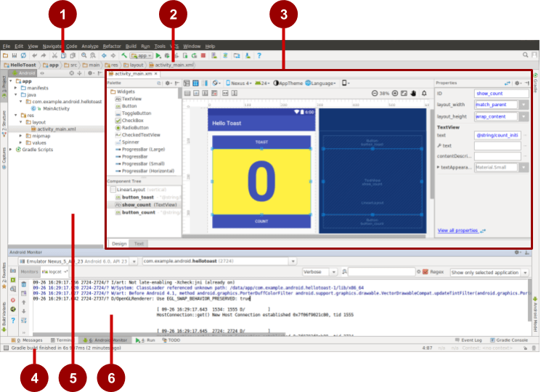Select MainActivity in the project tree
The height and width of the screenshot is (392, 541).
(55, 109)
